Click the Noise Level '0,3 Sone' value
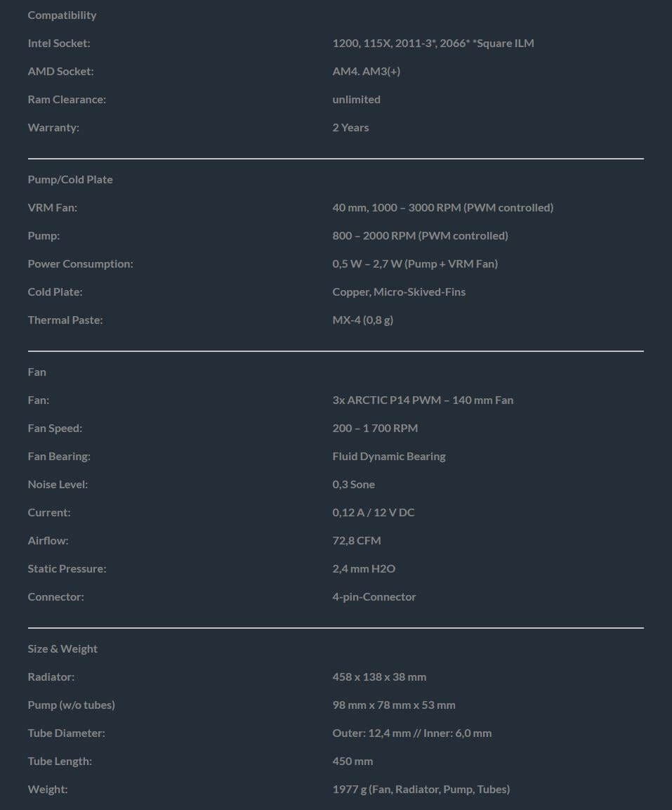672x810 pixels. [353, 484]
